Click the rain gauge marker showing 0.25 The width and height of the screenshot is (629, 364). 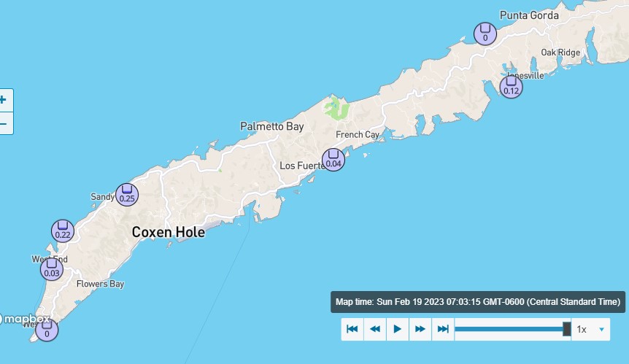tap(127, 195)
